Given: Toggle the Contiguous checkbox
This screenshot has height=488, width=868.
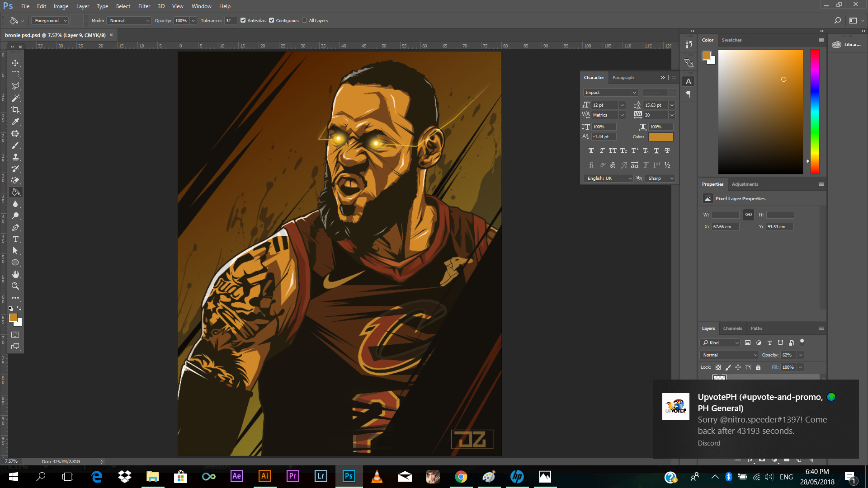Looking at the screenshot, I should (271, 20).
